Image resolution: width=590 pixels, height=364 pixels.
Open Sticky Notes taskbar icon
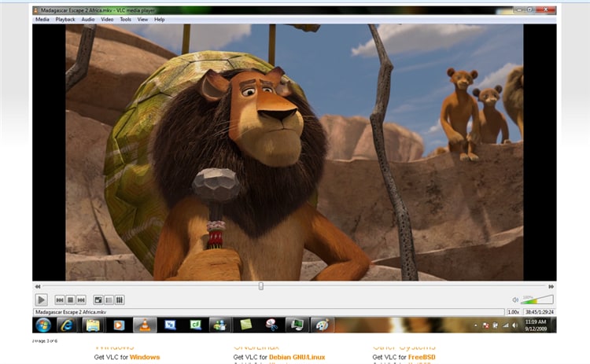(245, 325)
